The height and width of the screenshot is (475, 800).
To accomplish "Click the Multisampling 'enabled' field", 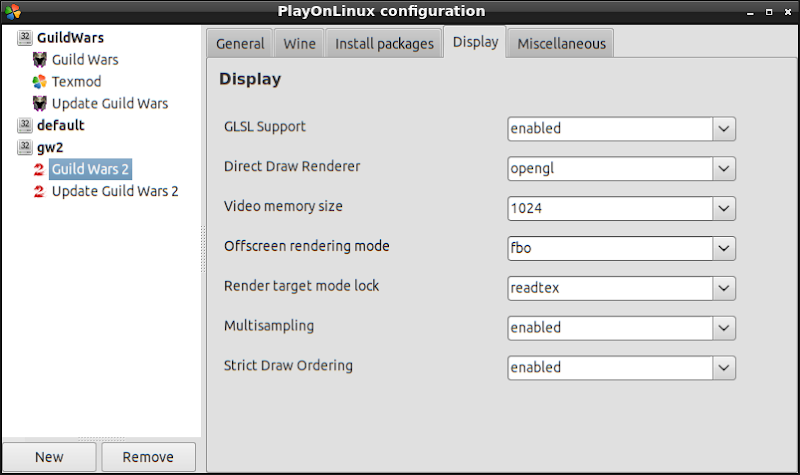I will pos(610,328).
